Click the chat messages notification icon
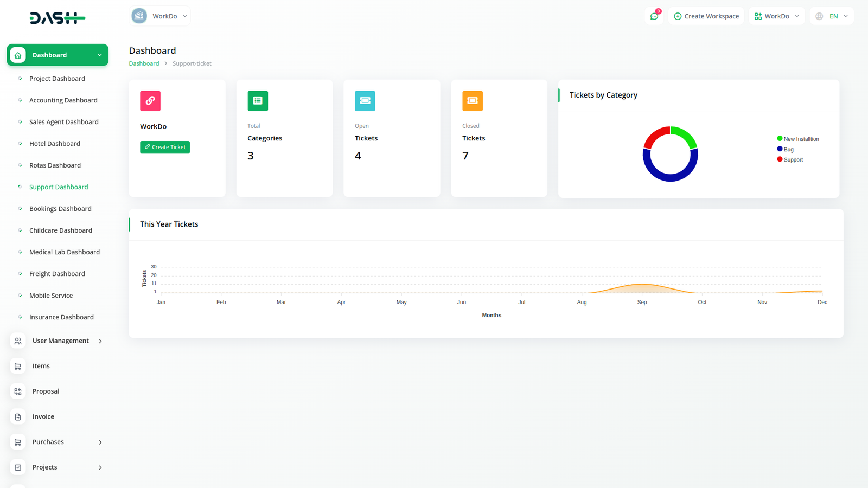The height and width of the screenshot is (488, 868). coord(654,16)
